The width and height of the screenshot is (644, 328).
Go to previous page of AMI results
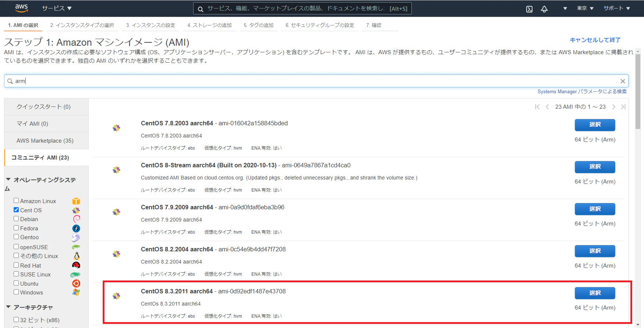coord(547,107)
